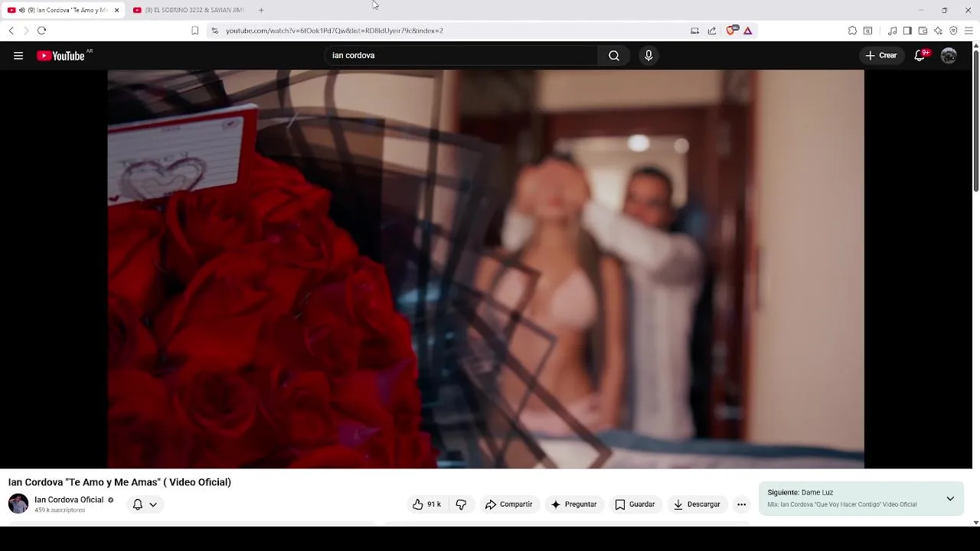Save the video with Guardar
Viewport: 980px width, 551px height.
[635, 504]
